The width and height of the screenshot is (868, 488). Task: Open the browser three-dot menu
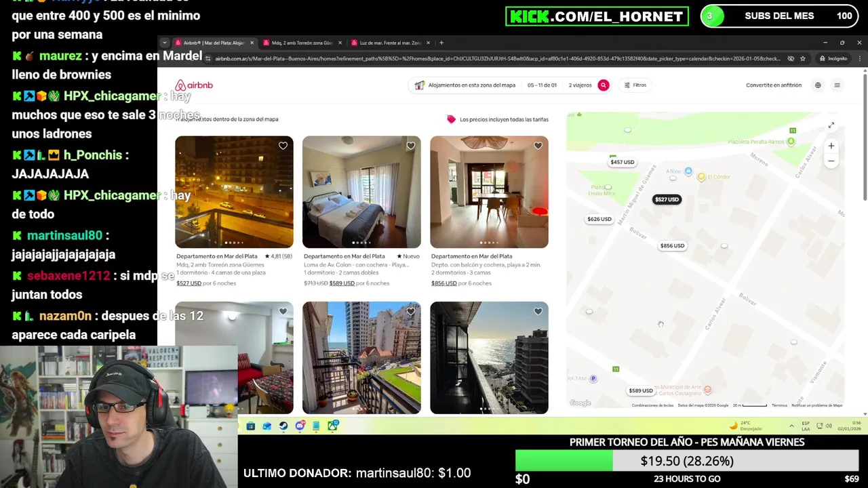click(859, 59)
